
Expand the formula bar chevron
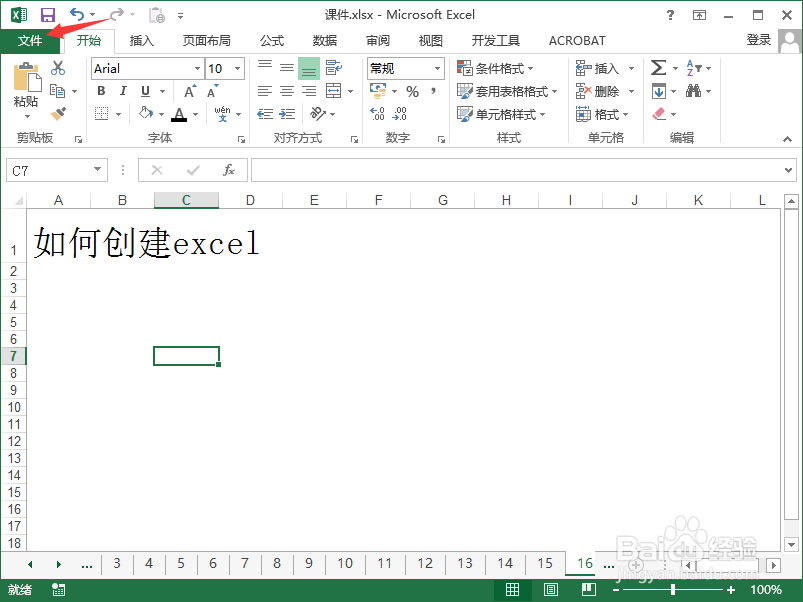coord(788,170)
